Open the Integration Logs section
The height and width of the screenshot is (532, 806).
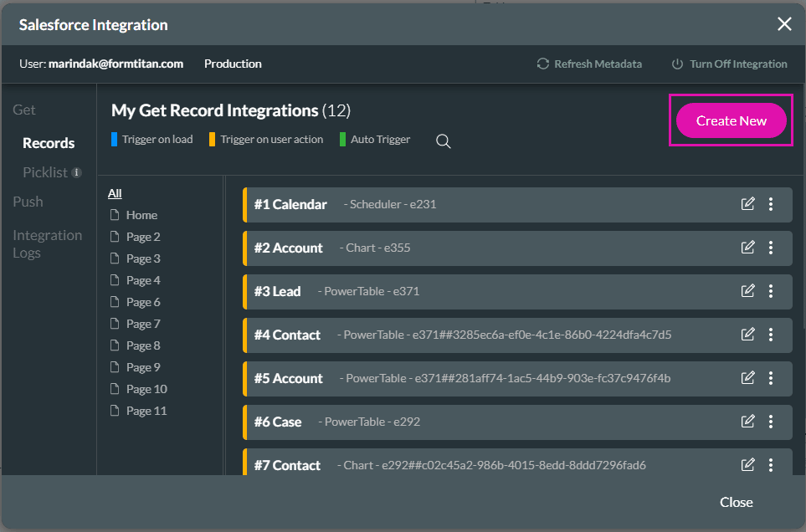(x=47, y=243)
